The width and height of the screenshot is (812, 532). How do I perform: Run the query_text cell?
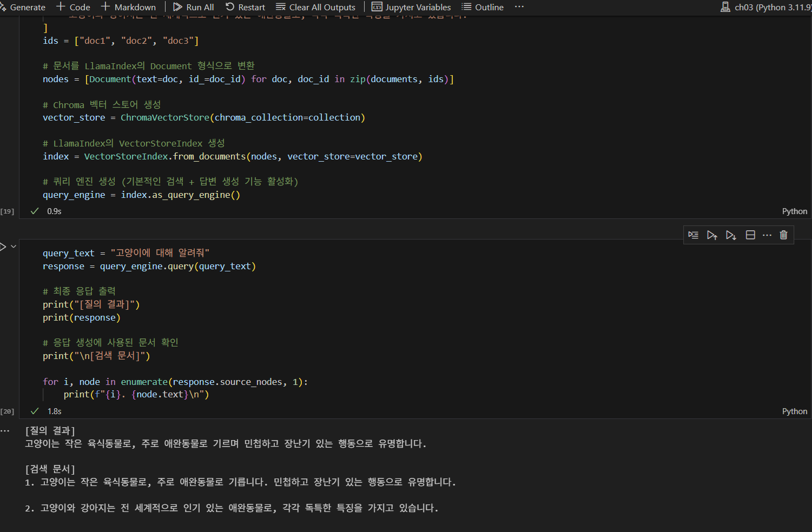click(x=3, y=247)
